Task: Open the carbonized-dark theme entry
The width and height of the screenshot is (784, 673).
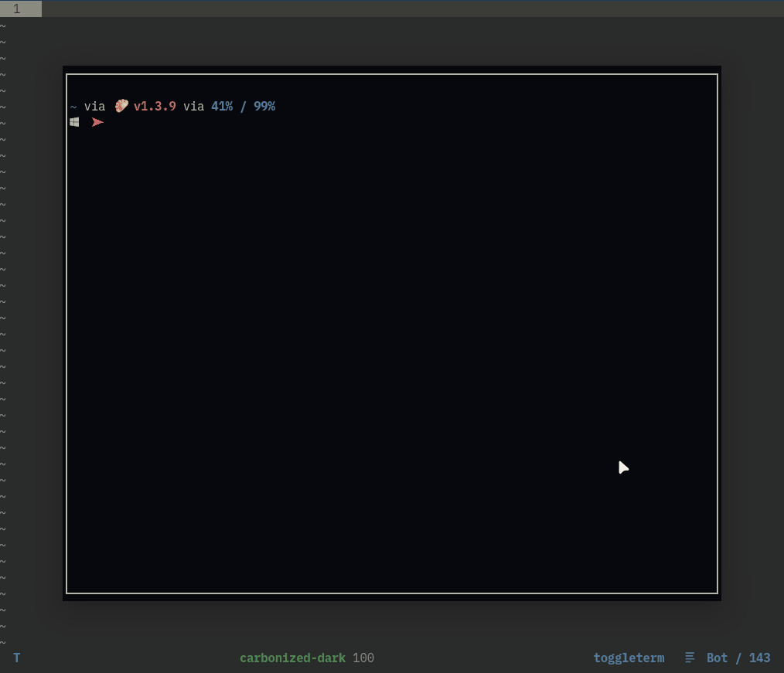Action: click(x=293, y=658)
